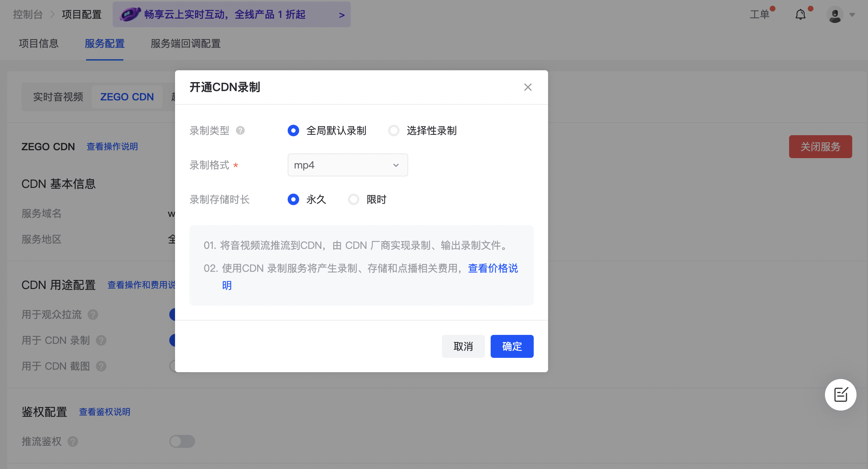
Task: Click help icon beside 用于 CDN 录制
Action: pyautogui.click(x=101, y=341)
